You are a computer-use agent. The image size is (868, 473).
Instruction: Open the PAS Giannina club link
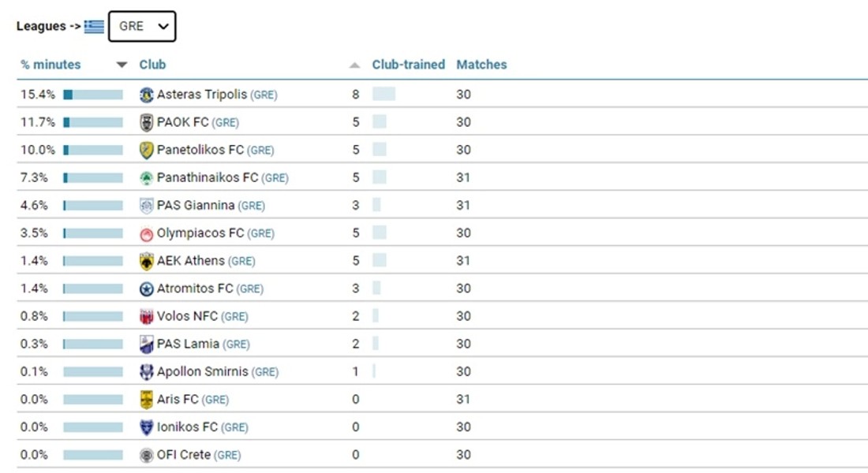click(196, 206)
